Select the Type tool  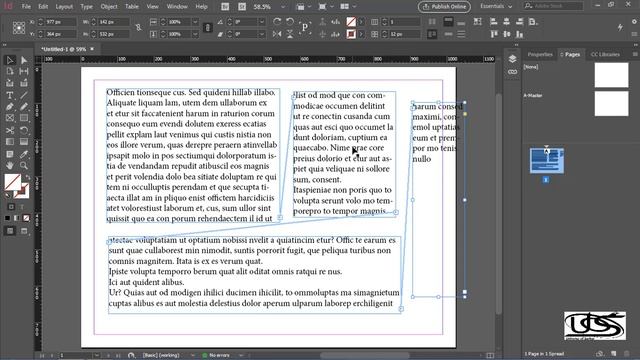tap(10, 96)
